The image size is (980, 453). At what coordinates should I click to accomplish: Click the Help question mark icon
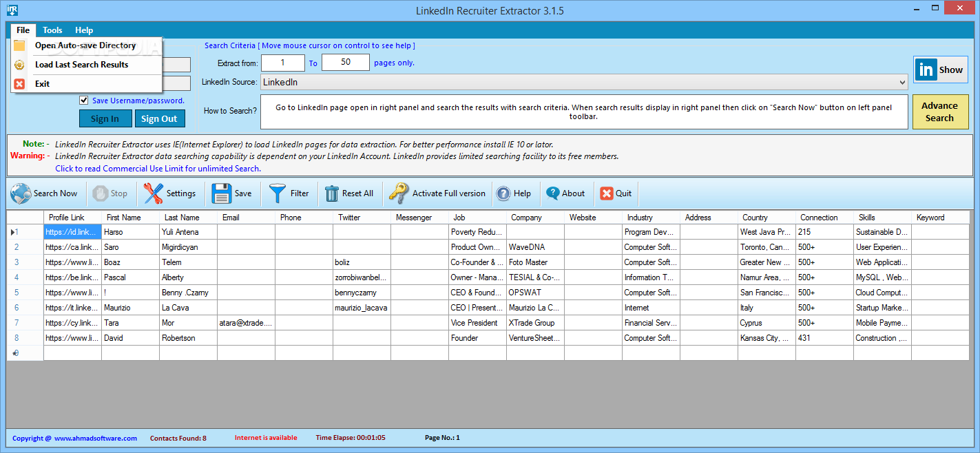(x=503, y=193)
